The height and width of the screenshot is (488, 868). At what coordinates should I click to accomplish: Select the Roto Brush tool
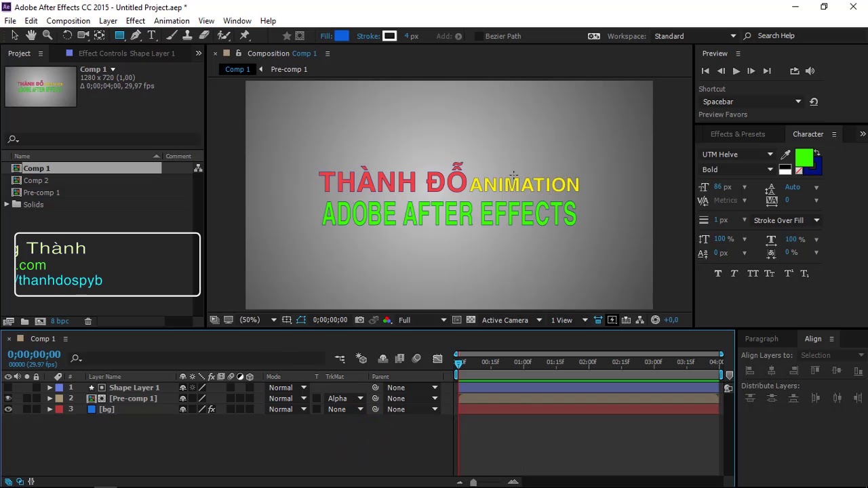(x=224, y=35)
